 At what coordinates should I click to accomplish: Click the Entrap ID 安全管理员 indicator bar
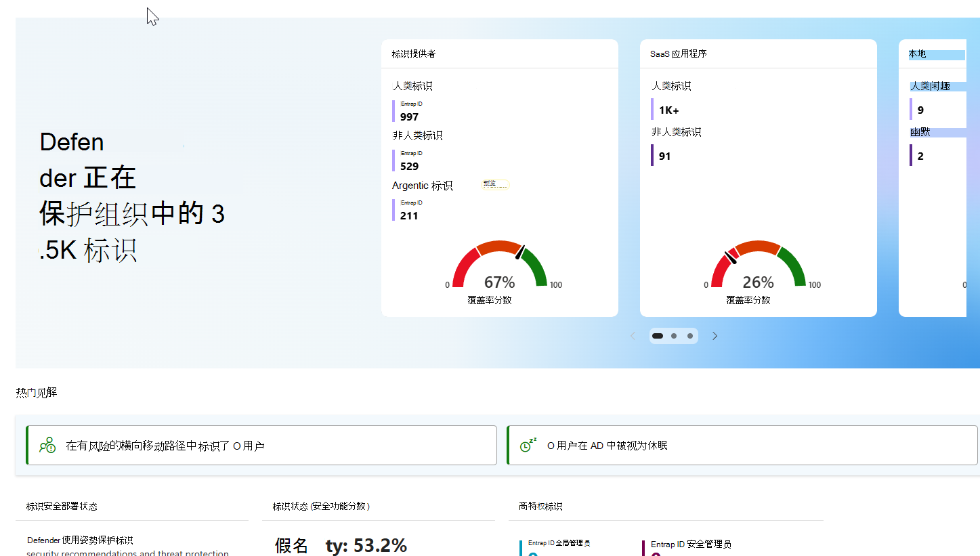(642, 549)
